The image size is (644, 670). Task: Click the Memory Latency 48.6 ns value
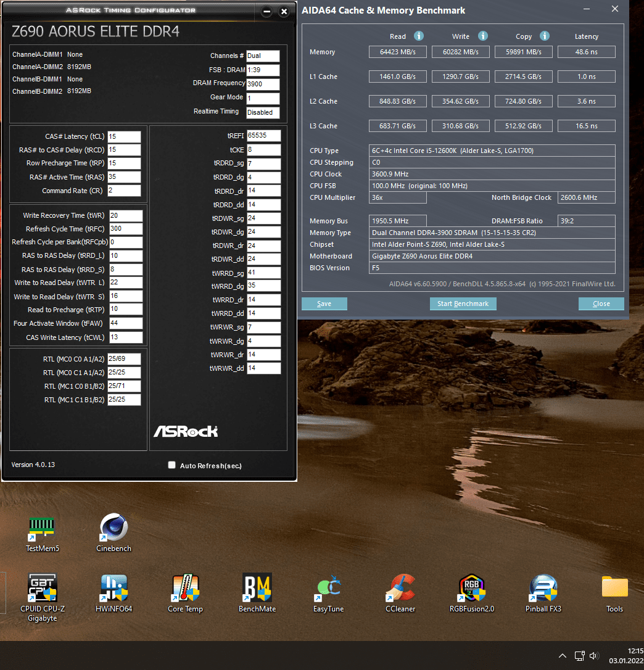pos(586,52)
